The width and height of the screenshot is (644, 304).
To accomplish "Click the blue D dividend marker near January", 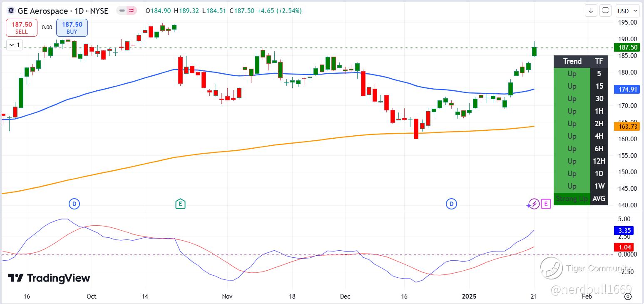I will 451,204.
